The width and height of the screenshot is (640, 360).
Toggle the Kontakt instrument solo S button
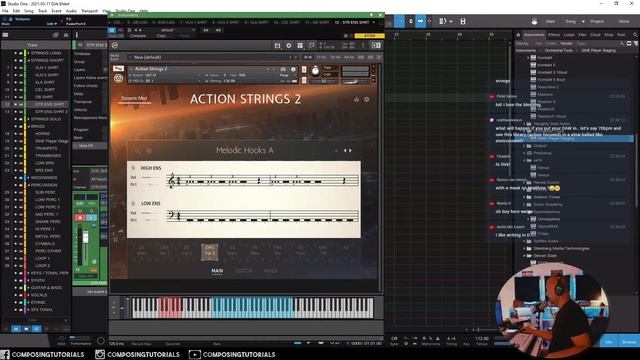(x=303, y=70)
